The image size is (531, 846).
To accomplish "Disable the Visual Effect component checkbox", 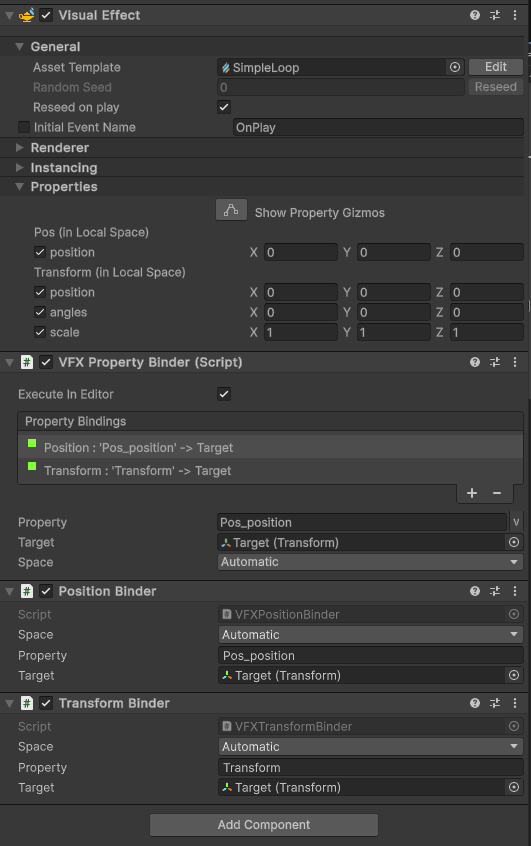I will click(46, 15).
